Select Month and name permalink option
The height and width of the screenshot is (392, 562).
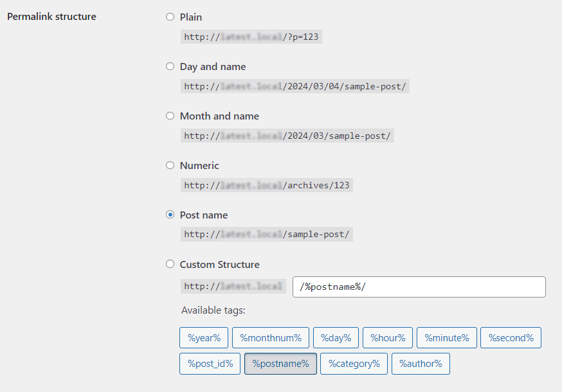coord(170,116)
